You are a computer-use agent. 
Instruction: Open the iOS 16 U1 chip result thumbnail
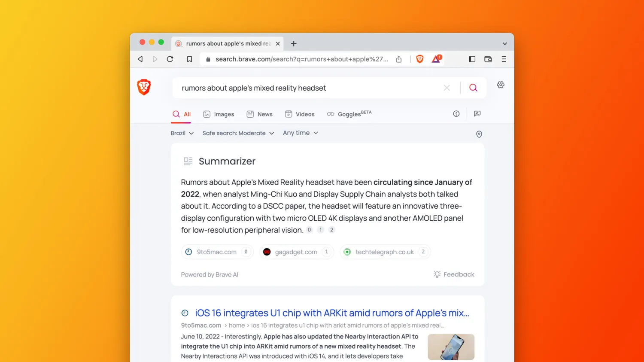click(x=451, y=347)
